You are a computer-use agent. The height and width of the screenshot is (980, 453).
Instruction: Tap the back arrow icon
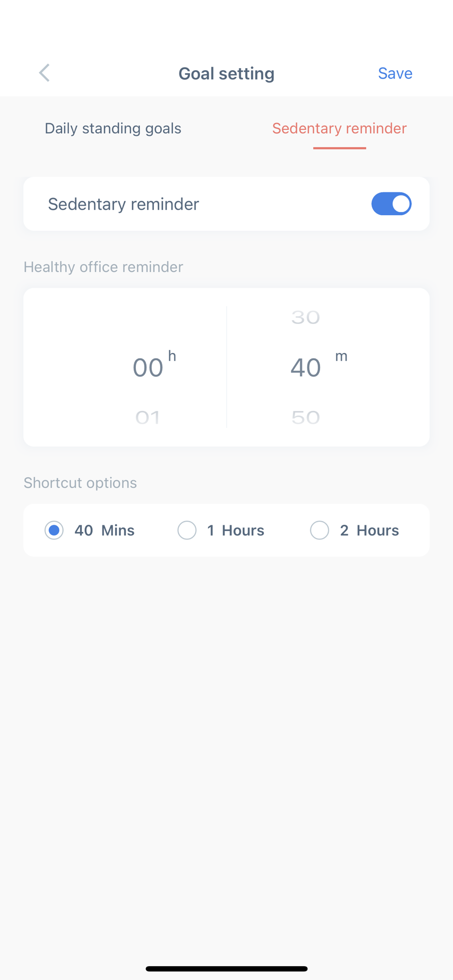click(45, 73)
